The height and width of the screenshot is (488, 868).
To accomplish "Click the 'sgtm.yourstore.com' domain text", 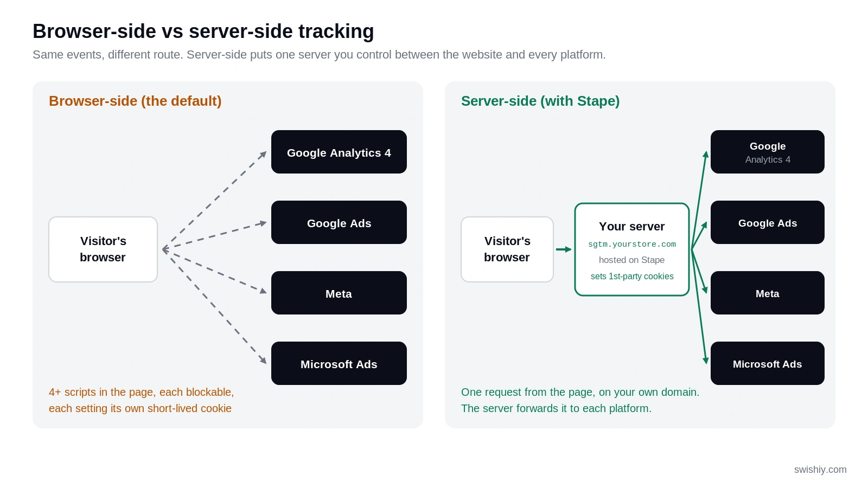I will tap(632, 245).
